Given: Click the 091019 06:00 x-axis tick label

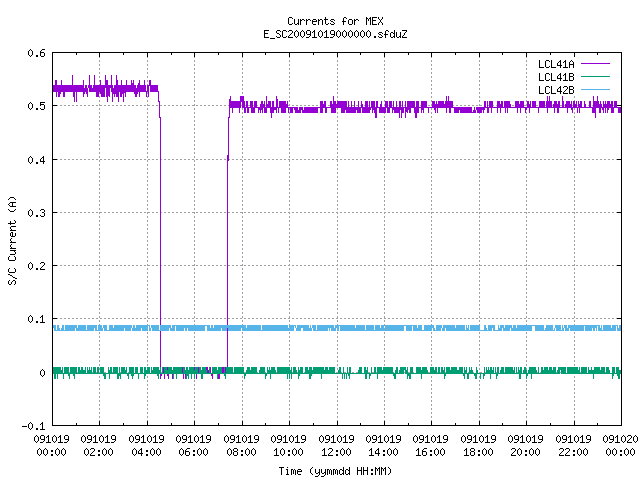Looking at the screenshot, I should (194, 445).
